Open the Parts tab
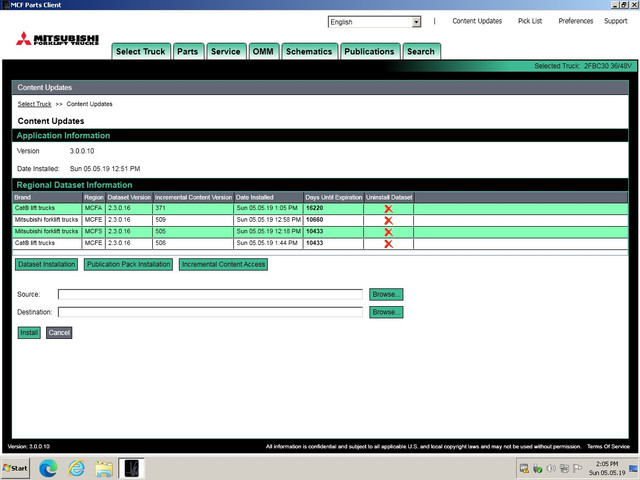The image size is (640, 480). 188,51
